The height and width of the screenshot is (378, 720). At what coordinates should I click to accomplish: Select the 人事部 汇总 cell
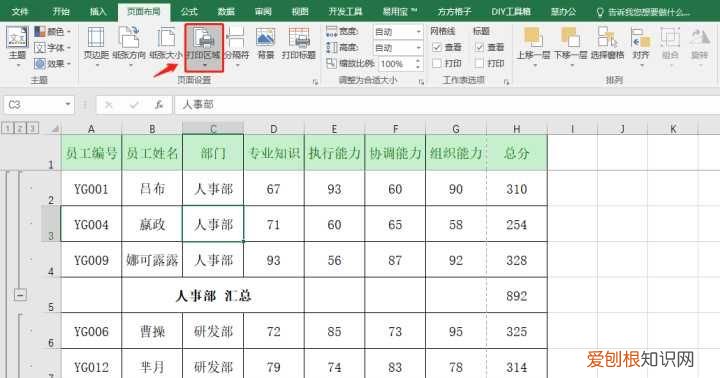pos(213,296)
